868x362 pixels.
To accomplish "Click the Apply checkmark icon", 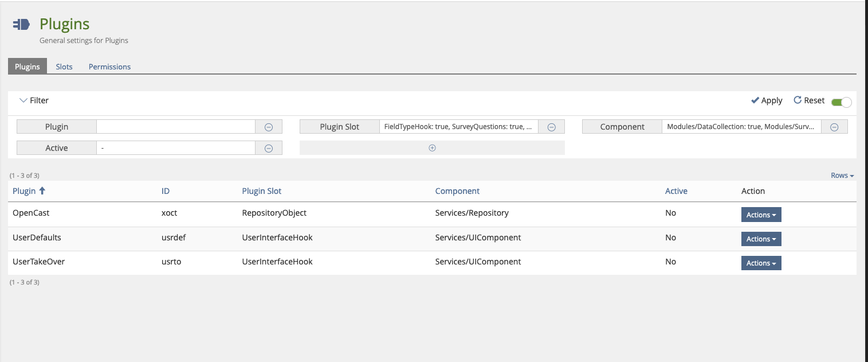I will [x=755, y=100].
